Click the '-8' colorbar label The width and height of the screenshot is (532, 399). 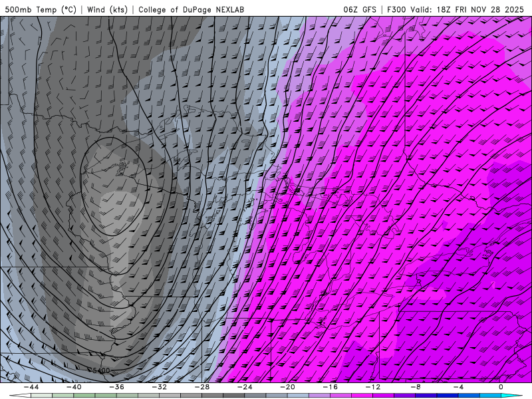tap(416, 387)
